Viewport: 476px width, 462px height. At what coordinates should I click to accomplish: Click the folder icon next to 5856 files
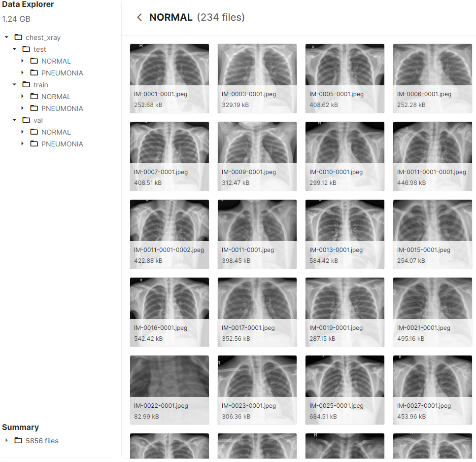[19, 440]
